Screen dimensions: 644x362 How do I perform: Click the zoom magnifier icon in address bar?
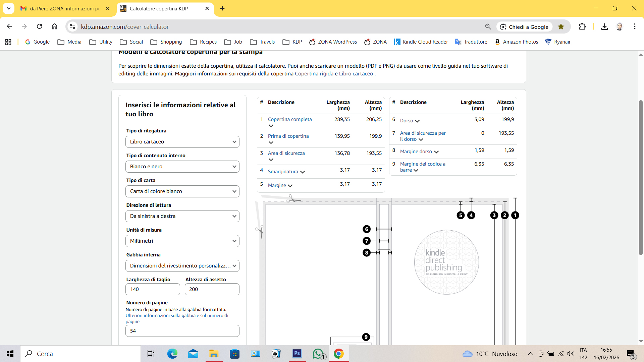[488, 26]
